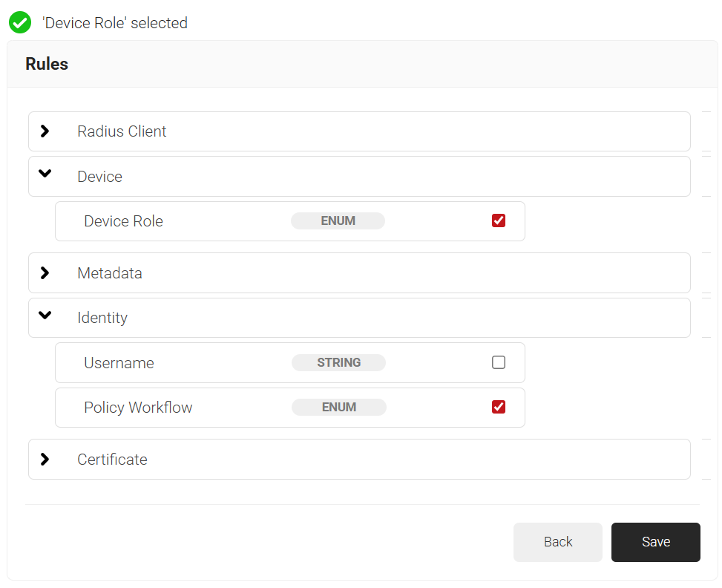
Task: Click the ENUM badge beside Device Role
Action: point(338,221)
